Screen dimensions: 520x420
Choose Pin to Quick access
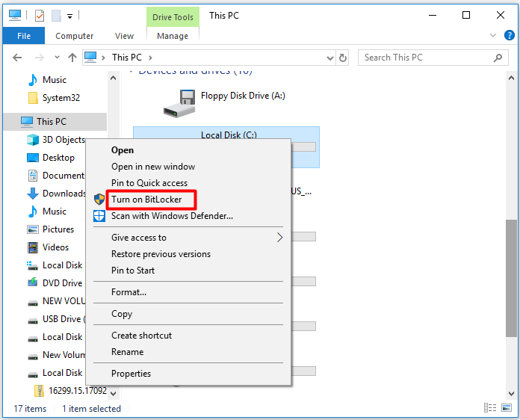188,183
